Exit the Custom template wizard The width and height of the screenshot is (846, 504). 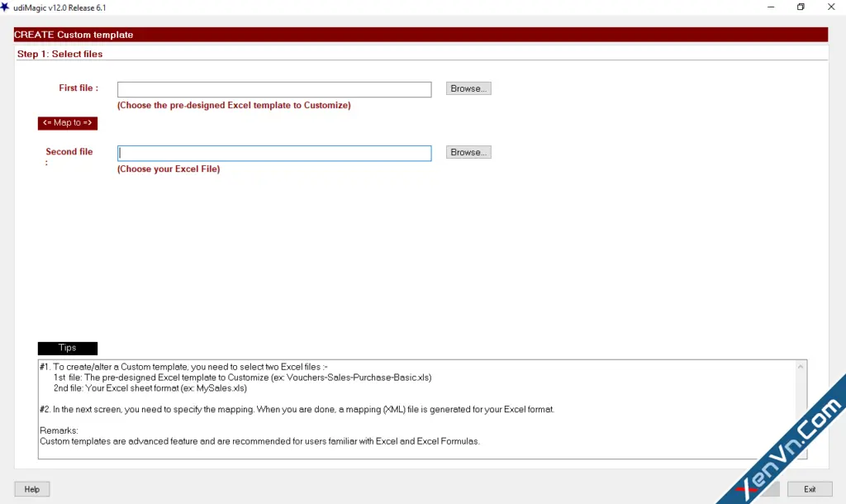click(x=810, y=489)
